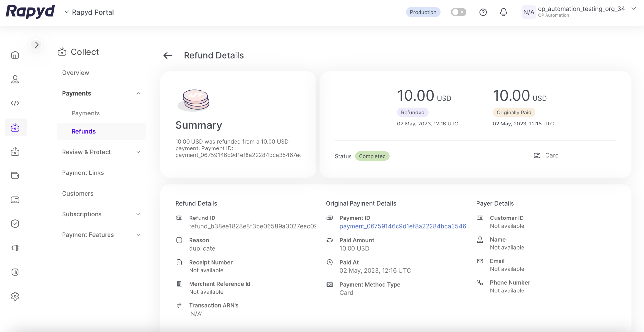The image size is (644, 332).
Task: Open the account user dropdown
Action: [634, 9]
